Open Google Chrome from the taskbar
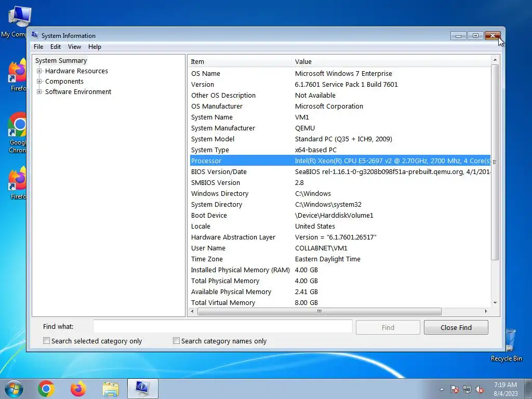532x399 pixels. (46, 389)
